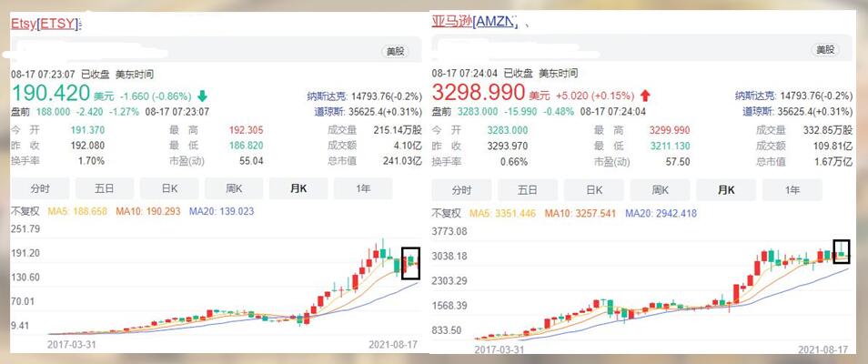Click Etsy 今开 value 191.370

point(87,131)
